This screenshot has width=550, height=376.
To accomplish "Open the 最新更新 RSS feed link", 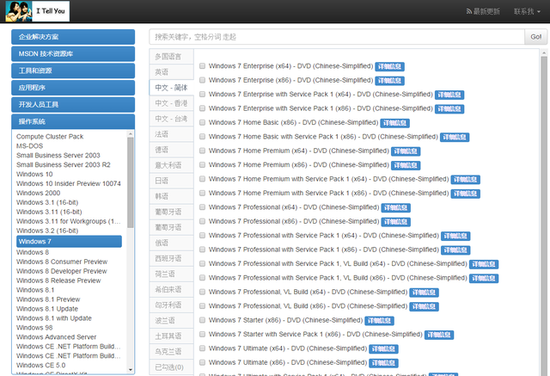I will [x=483, y=12].
